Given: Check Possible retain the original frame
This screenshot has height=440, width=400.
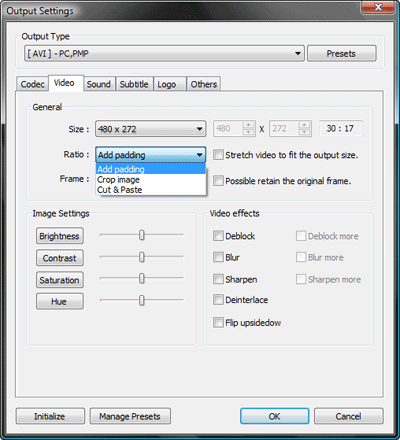Looking at the screenshot, I should click(x=218, y=181).
